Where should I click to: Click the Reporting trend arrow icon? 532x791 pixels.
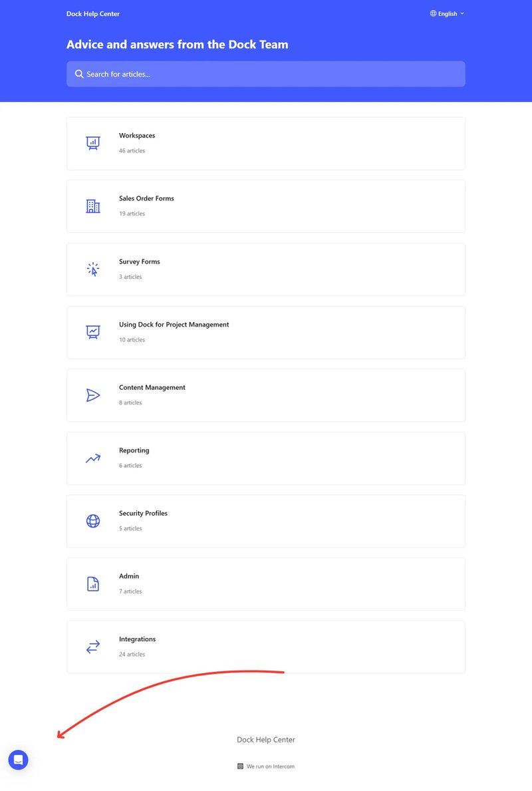pos(93,458)
